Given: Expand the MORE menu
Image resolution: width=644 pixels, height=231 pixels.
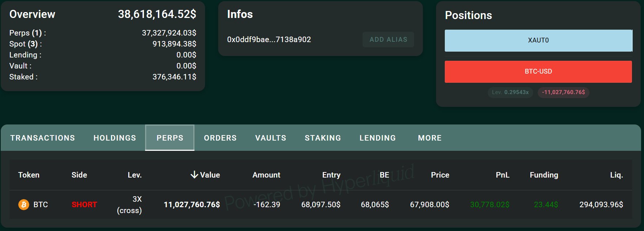Looking at the screenshot, I should [x=430, y=138].
